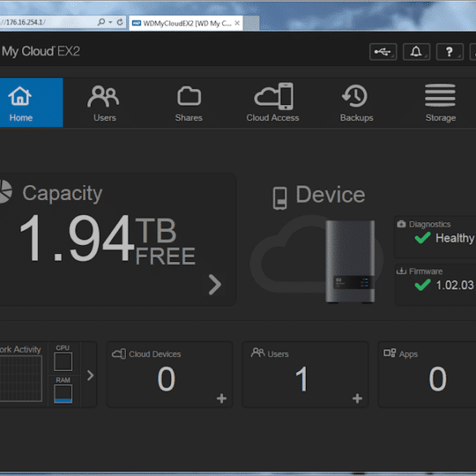Viewport: 476px width, 476px height.
Task: Expand Capacity details with the arrow
Action: coord(215,285)
